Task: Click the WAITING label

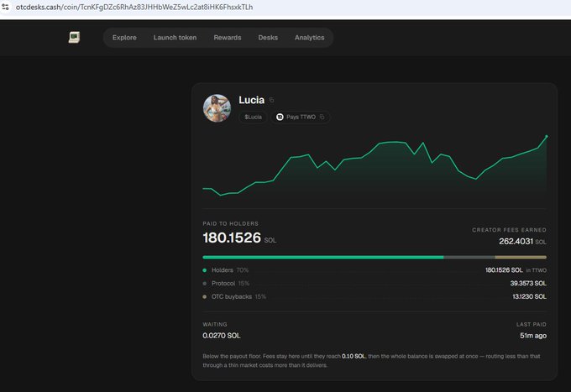Action: 215,324
